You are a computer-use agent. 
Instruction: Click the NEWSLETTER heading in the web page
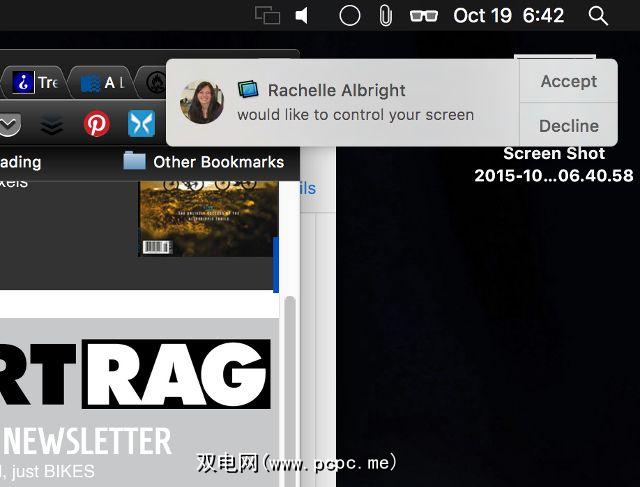point(87,441)
